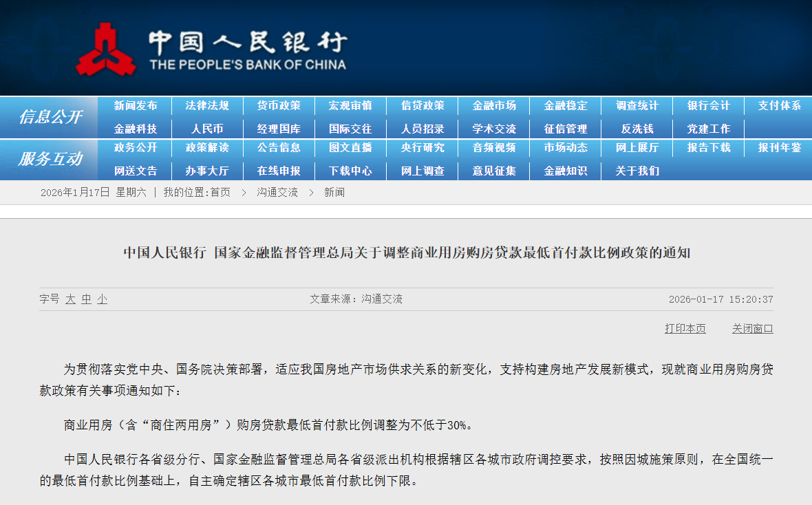Click 打印本页 to print the page

tap(685, 329)
